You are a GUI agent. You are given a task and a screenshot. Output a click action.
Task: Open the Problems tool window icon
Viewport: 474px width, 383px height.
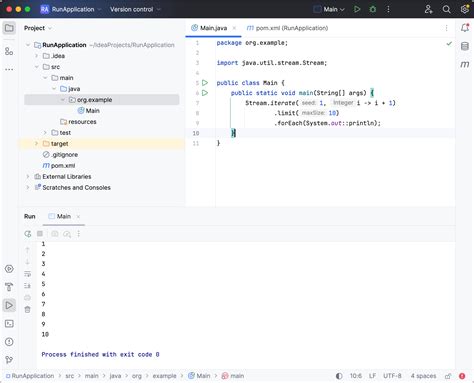[9, 342]
